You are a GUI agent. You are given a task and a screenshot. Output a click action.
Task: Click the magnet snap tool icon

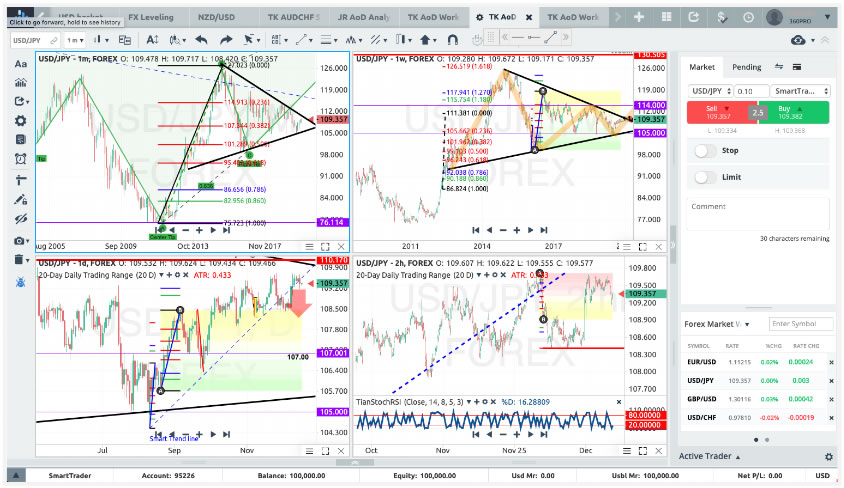[451, 39]
